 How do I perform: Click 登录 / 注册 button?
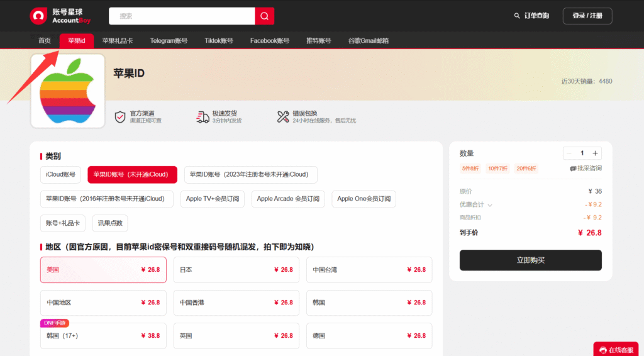click(x=587, y=16)
